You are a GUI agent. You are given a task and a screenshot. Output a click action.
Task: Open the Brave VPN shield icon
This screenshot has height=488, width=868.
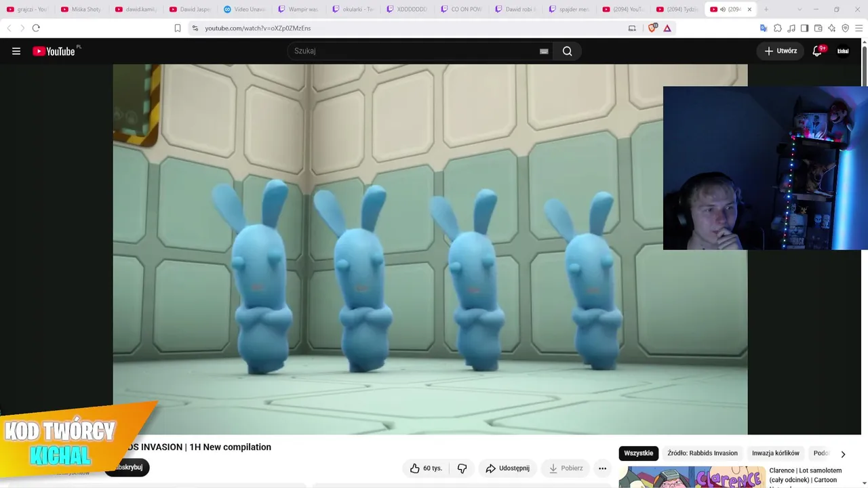click(x=845, y=28)
